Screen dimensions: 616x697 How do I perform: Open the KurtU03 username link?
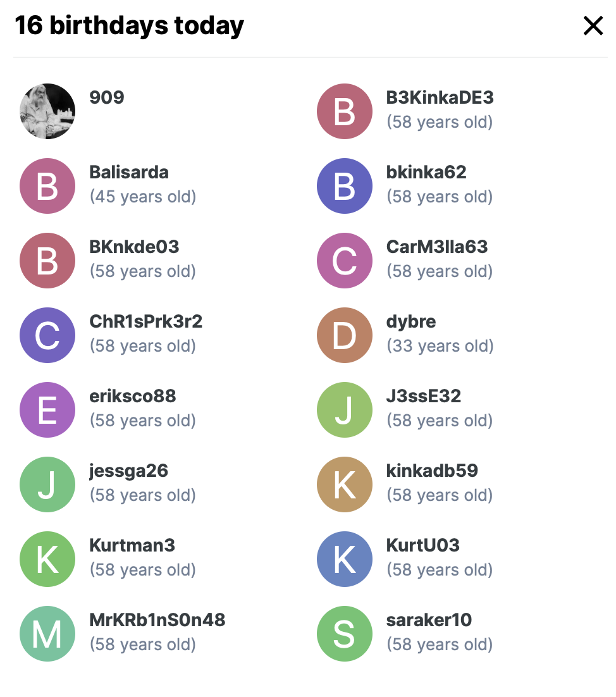[422, 546]
